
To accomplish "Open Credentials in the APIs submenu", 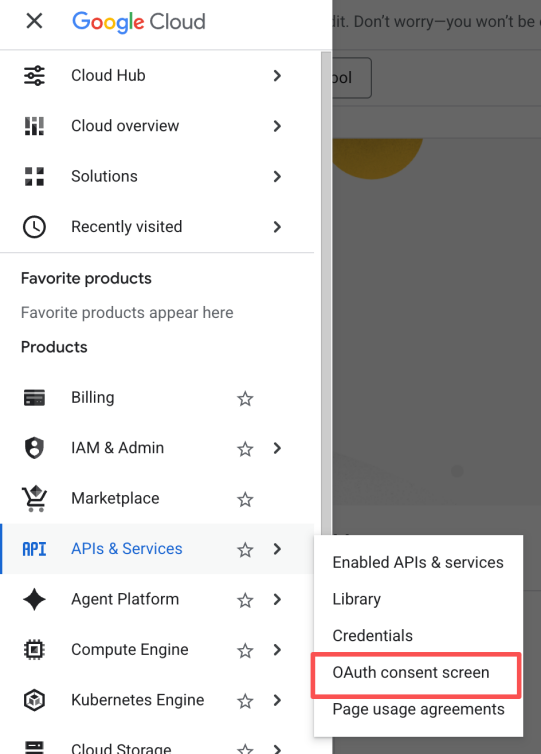I will click(418, 635).
